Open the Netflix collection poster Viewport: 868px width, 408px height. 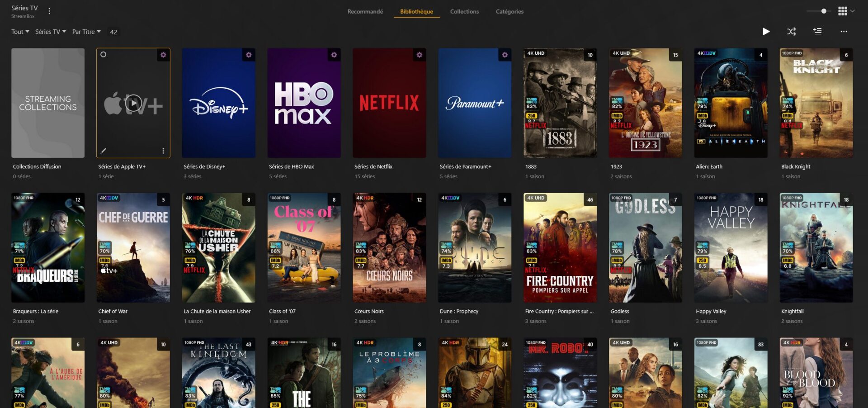pyautogui.click(x=390, y=103)
